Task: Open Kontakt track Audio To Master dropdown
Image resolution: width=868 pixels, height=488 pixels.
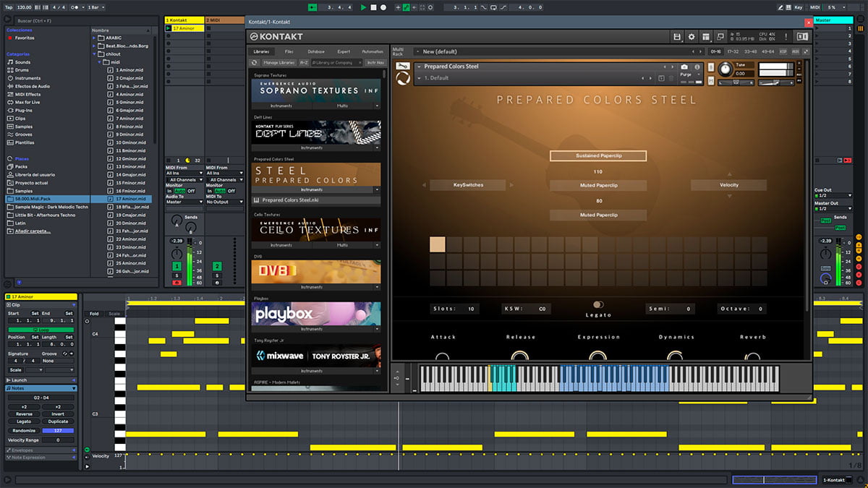Action: [x=184, y=202]
